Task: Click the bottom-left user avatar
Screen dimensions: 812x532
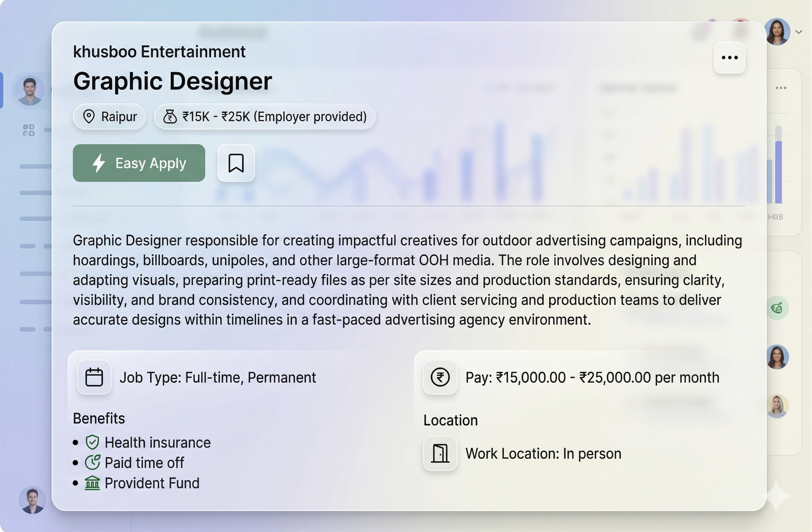Action: [x=32, y=500]
